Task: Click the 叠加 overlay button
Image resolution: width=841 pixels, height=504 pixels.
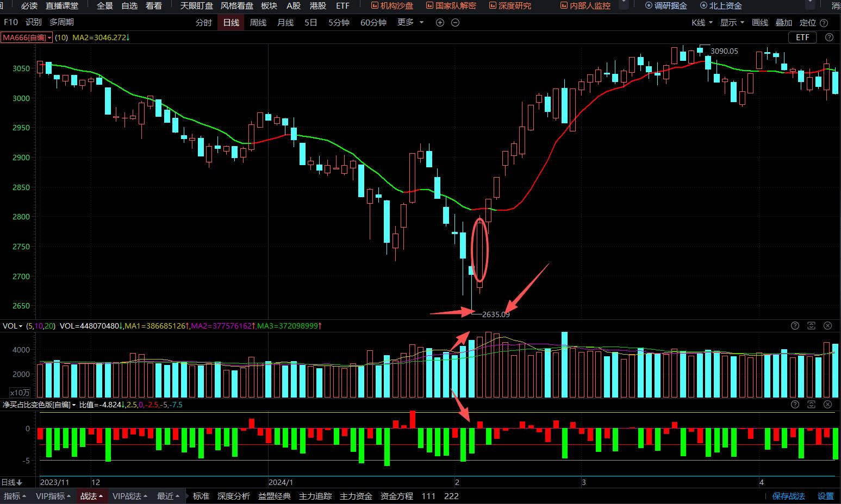Action: pyautogui.click(x=784, y=22)
